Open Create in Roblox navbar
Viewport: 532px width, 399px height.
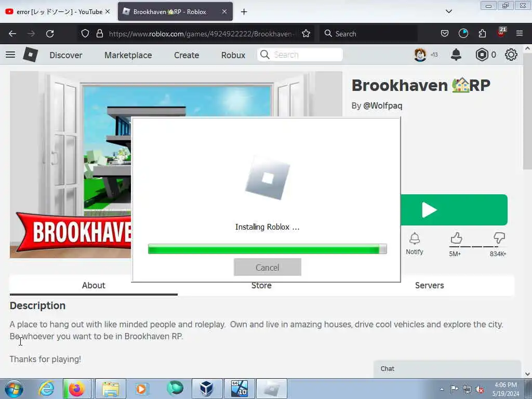pos(187,55)
